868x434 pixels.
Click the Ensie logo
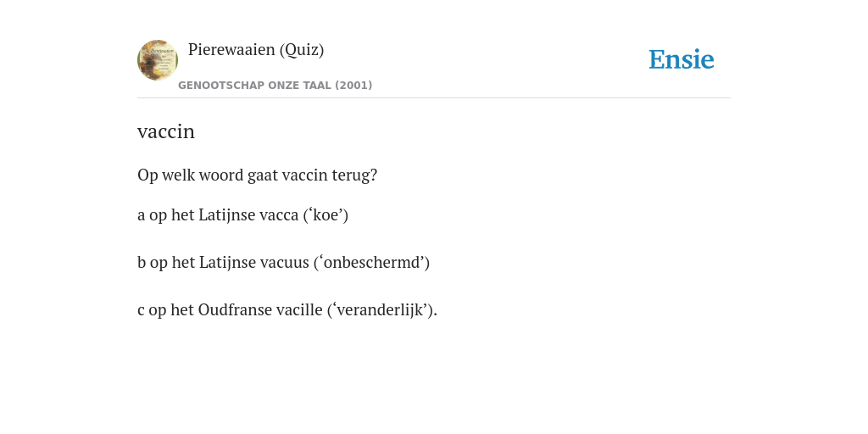682,59
